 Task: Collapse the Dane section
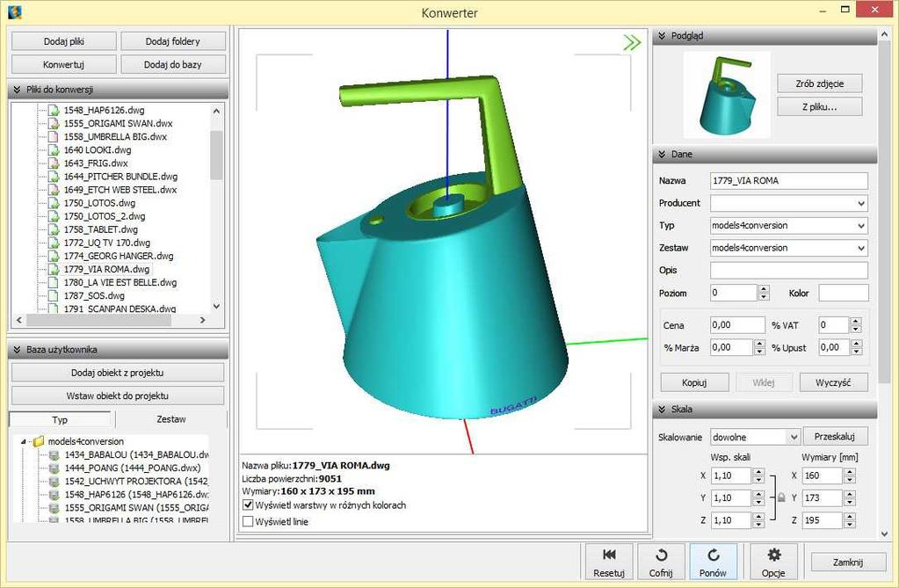662,155
